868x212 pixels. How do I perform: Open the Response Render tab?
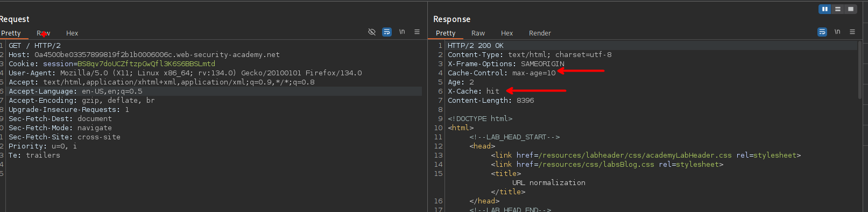coord(540,33)
